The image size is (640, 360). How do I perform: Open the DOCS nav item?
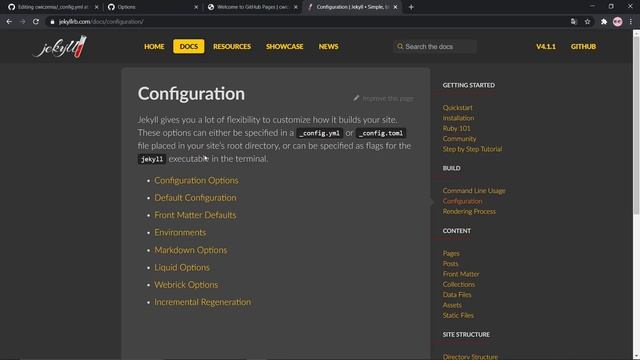click(189, 47)
